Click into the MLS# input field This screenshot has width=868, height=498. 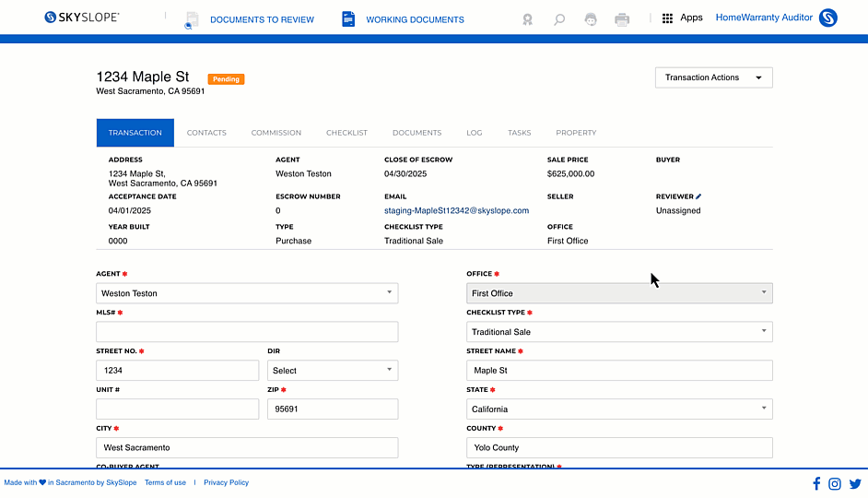247,332
